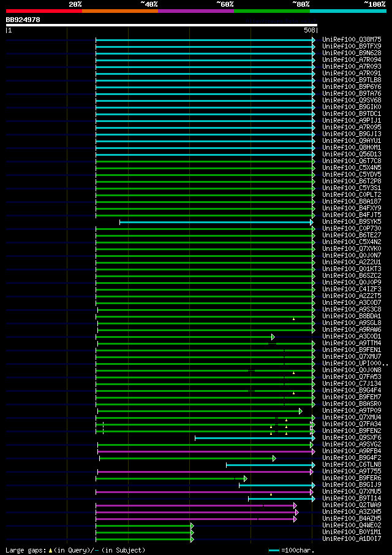Viewport: 392px width, 555px height.
Task: Click the green alignment bar for Q4WE02
Action: tap(145, 526)
